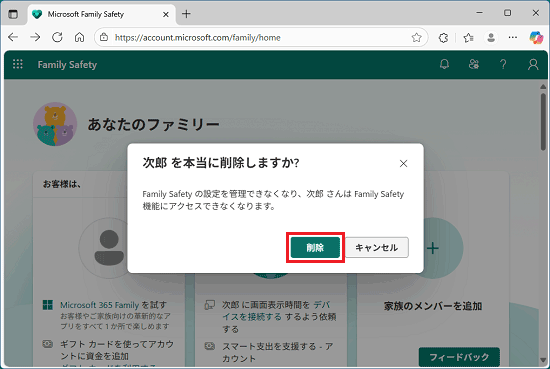Open the account manager person icon
Image resolution: width=550 pixels, height=369 pixels.
pos(533,64)
